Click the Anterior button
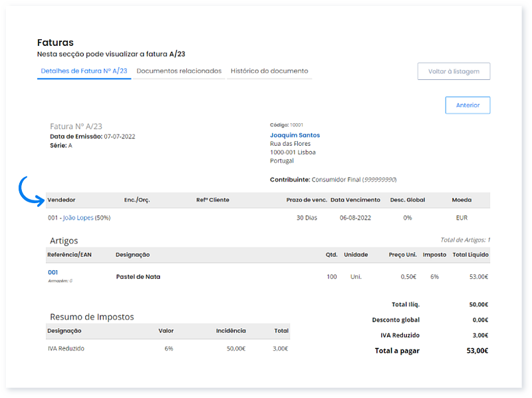The height and width of the screenshot is (398, 532). (x=467, y=105)
